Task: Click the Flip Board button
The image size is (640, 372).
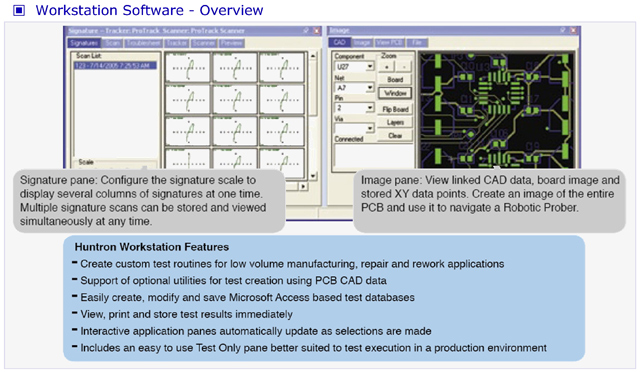Action: point(395,109)
